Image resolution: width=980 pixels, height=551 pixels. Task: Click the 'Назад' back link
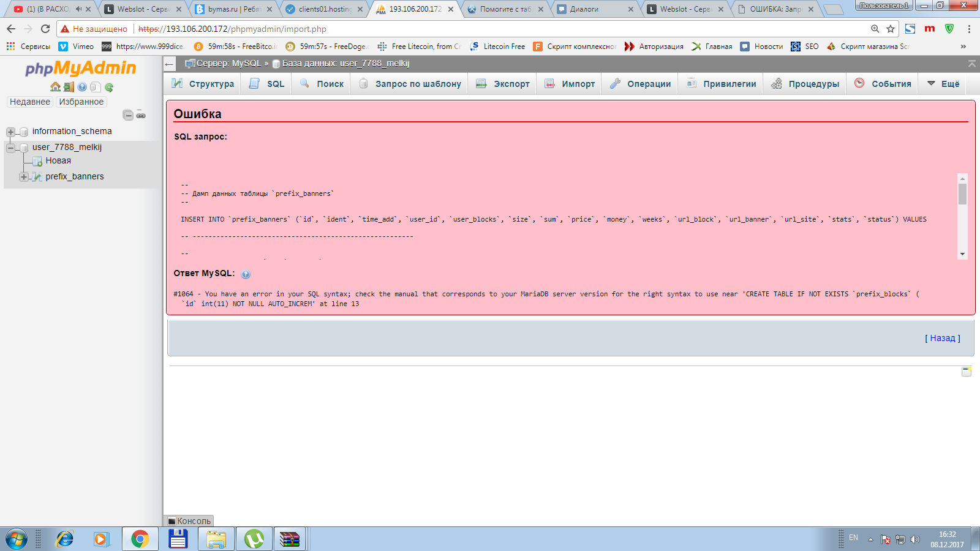click(x=942, y=338)
